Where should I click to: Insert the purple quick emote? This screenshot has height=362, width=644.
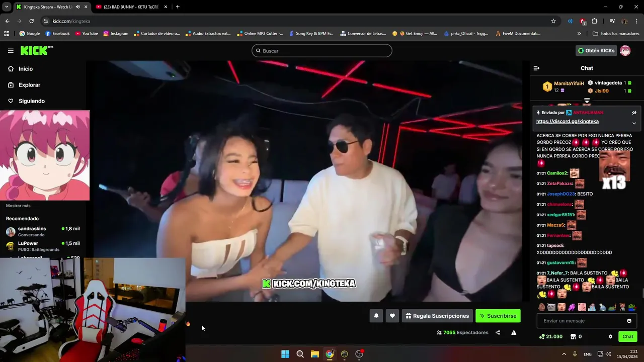tap(572, 307)
